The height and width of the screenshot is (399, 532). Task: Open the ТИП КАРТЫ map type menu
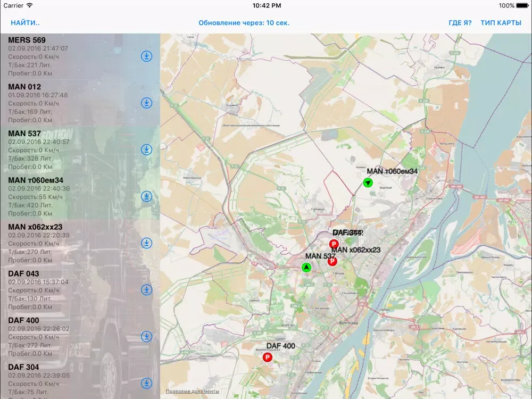coord(501,23)
